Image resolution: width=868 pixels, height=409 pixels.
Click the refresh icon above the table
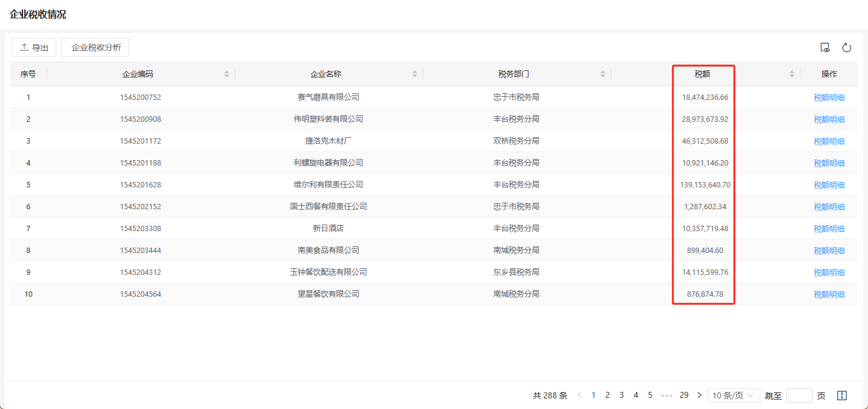[x=846, y=48]
